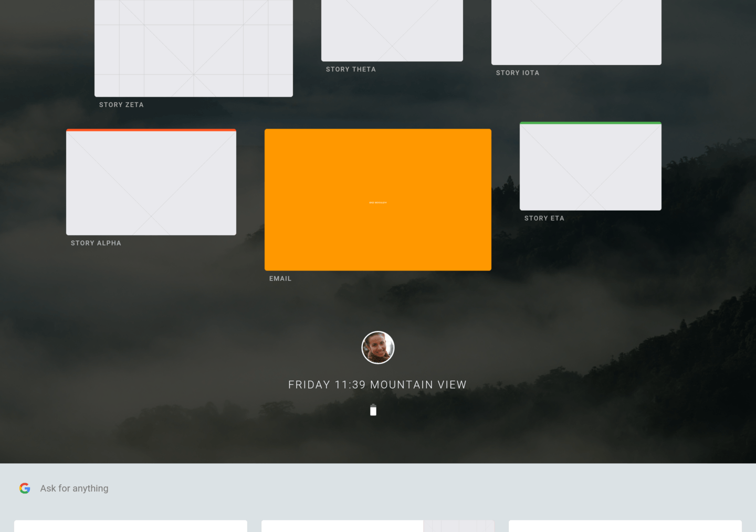Click the STORY ALPHA label
This screenshot has width=756, height=532.
pyautogui.click(x=96, y=243)
